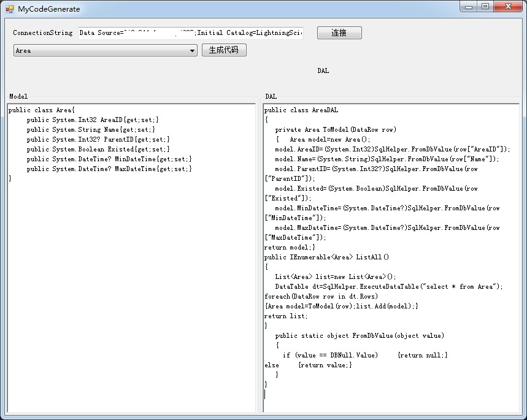Viewport: 527px width, 420px height.
Task: Minimize the MyCodeGenerate window
Action: point(469,7)
